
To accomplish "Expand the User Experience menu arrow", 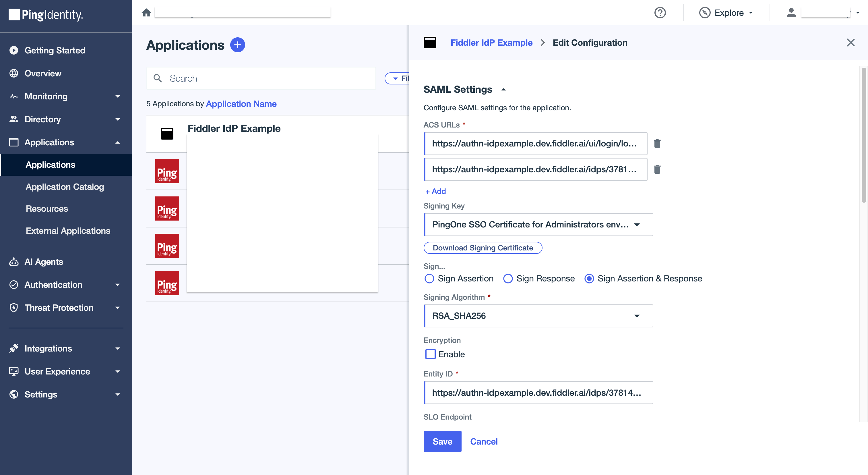I will click(118, 372).
